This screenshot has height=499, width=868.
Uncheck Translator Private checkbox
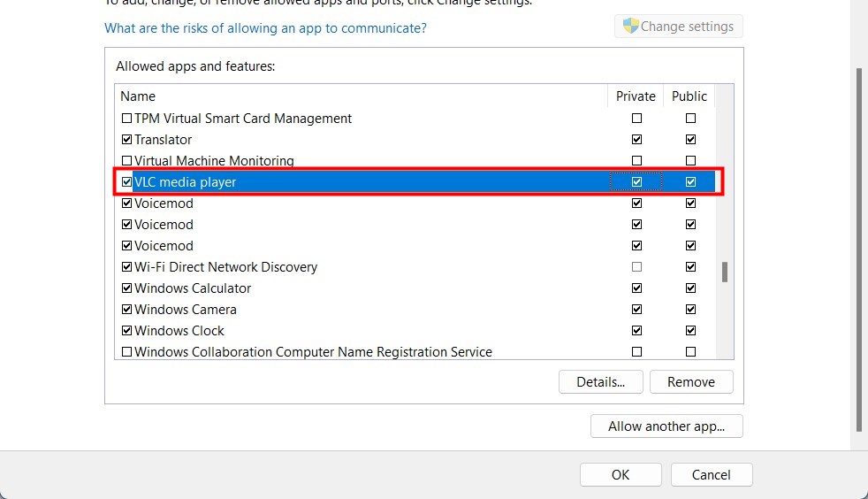[x=636, y=139]
